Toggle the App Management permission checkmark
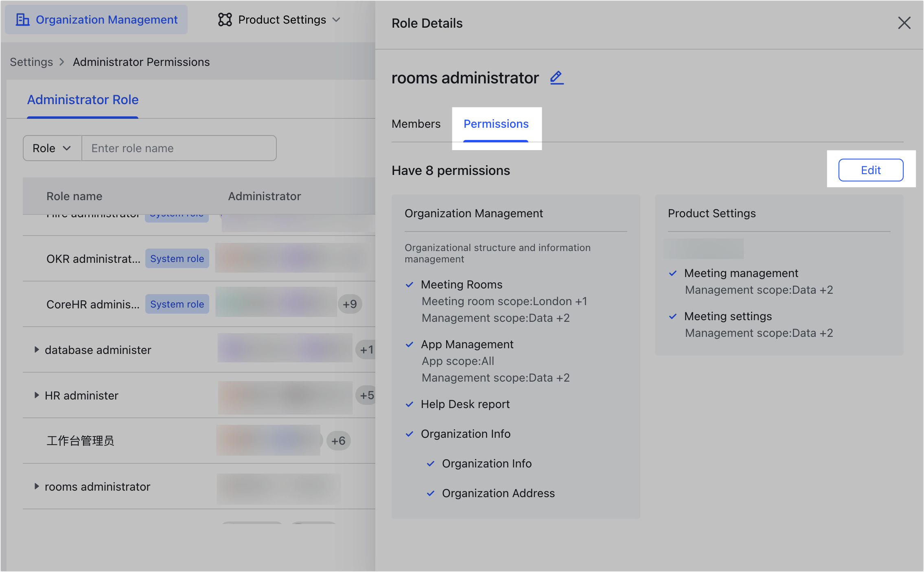Screen dimensions: 924x572 409,345
